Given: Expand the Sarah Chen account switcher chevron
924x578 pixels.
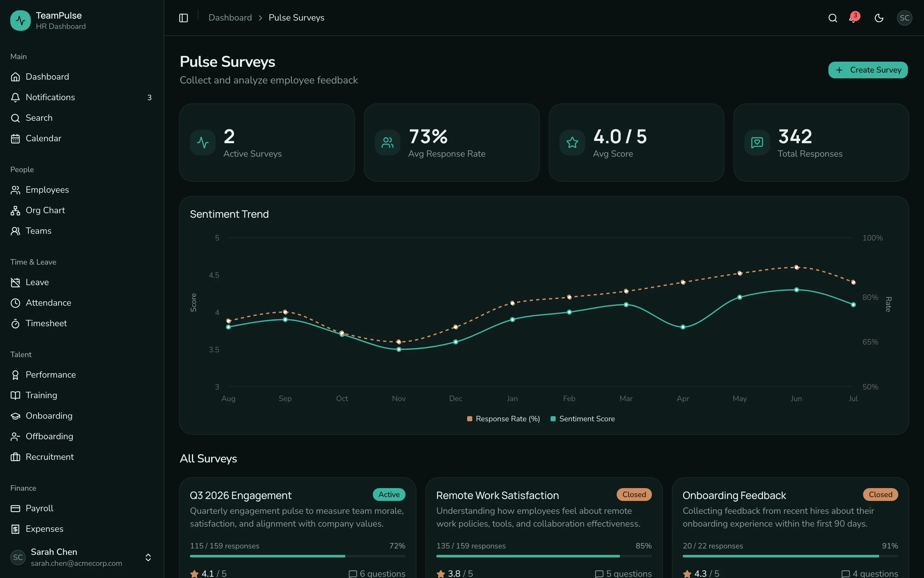Looking at the screenshot, I should pyautogui.click(x=148, y=557).
